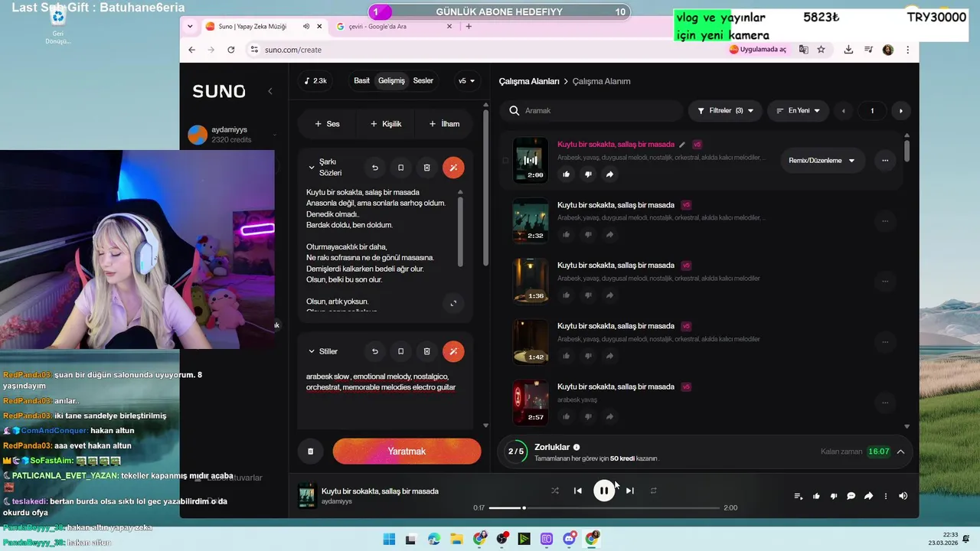980x551 pixels.
Task: Open the Remix/Düzenleme dropdown
Action: [822, 161]
